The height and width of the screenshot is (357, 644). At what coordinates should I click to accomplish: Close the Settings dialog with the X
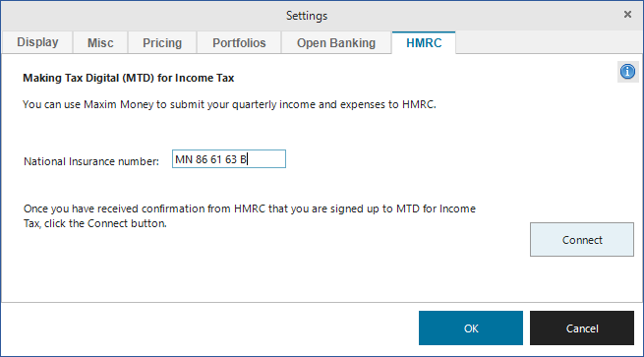627,15
